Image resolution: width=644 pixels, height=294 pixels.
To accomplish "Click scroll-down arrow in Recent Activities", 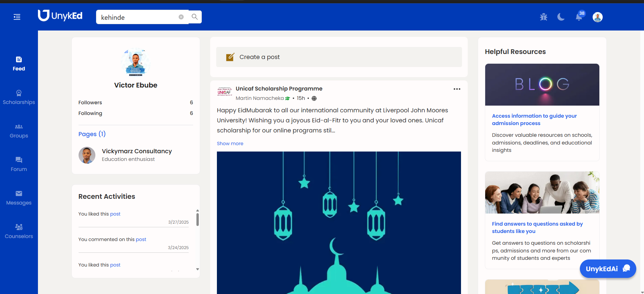I will click(197, 269).
